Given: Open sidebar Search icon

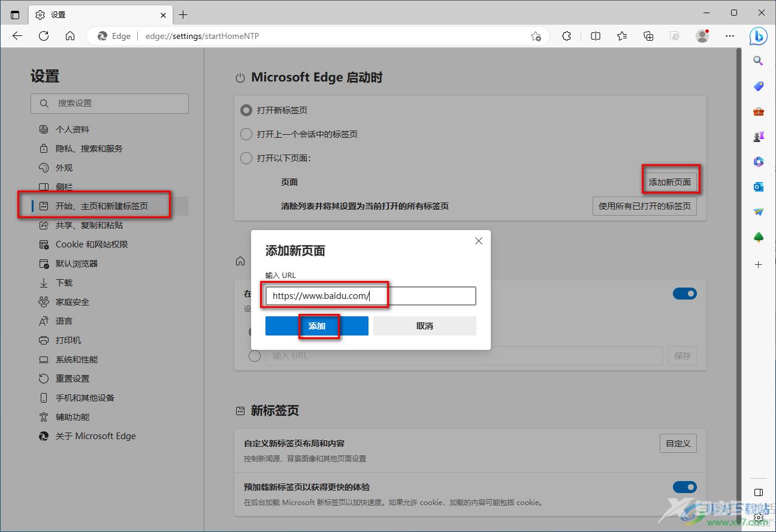Looking at the screenshot, I should 758,61.
